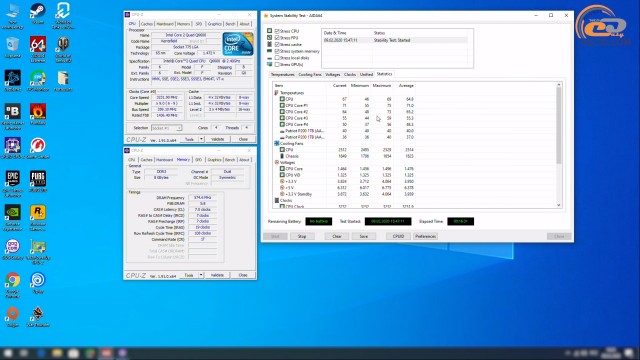Open the Unified tab in Stability Test
Image resolution: width=640 pixels, height=360 pixels.
tap(366, 74)
